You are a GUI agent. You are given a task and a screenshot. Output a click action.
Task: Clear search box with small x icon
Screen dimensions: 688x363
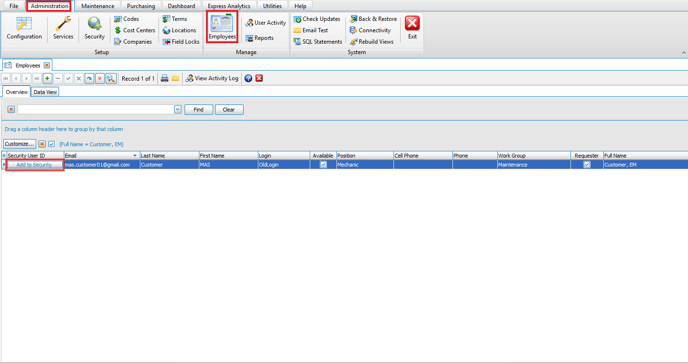(x=11, y=110)
